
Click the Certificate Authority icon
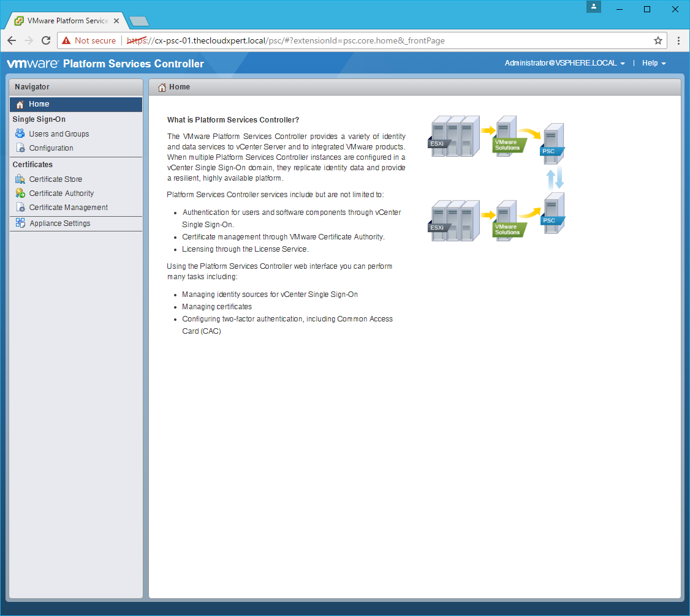tap(20, 193)
